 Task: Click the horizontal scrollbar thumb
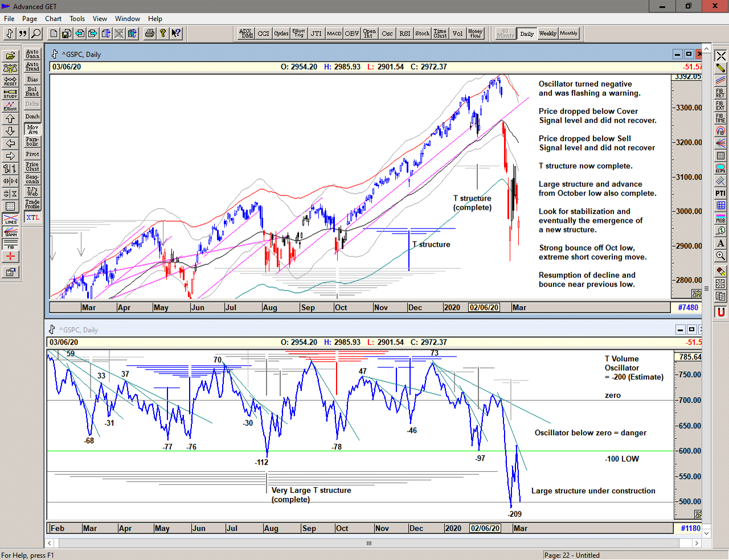tap(369, 543)
